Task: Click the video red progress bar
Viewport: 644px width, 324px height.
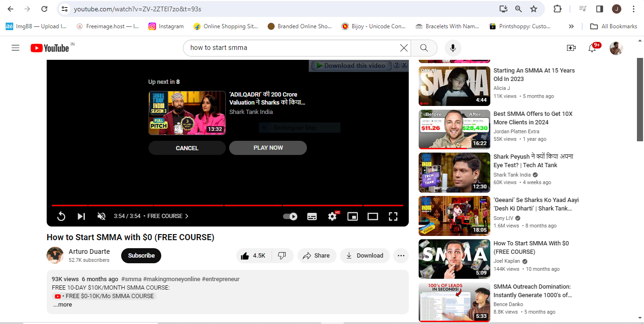Action: pos(227,205)
